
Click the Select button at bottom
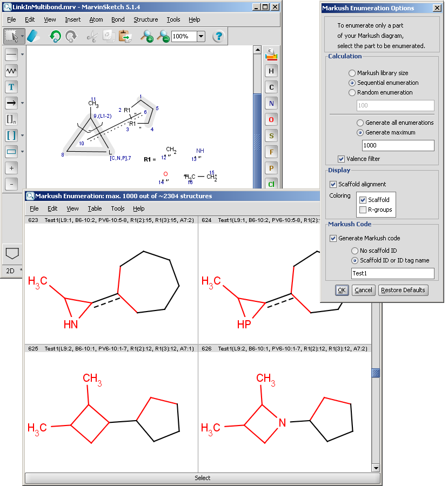203,478
